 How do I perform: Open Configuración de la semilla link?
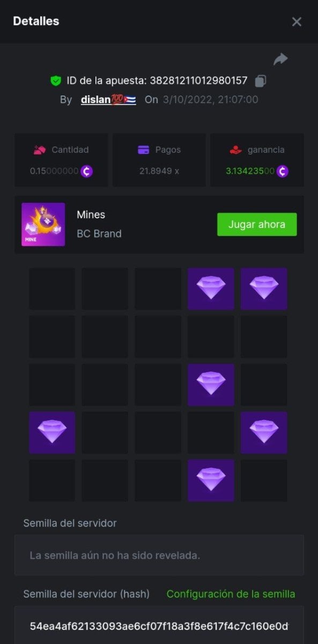tap(231, 594)
